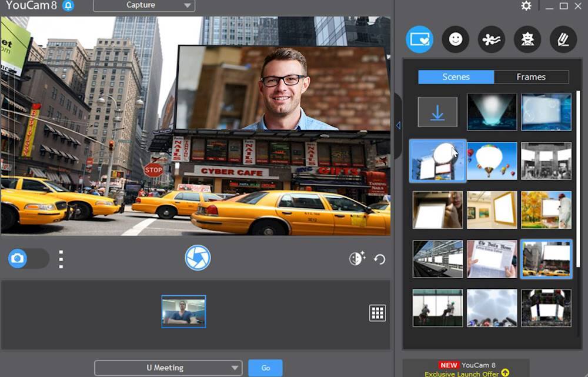The height and width of the screenshot is (377, 588).
Task: Open settings with the gear icon
Action: pyautogui.click(x=526, y=6)
